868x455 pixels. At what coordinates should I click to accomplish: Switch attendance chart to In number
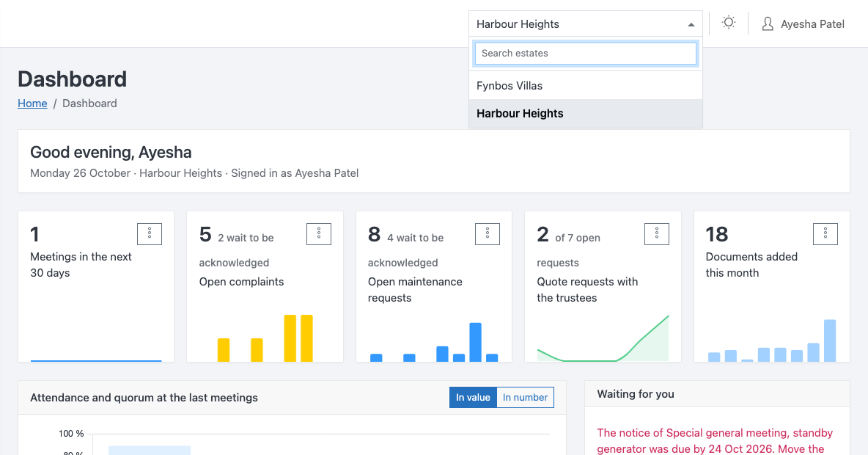[x=526, y=397]
